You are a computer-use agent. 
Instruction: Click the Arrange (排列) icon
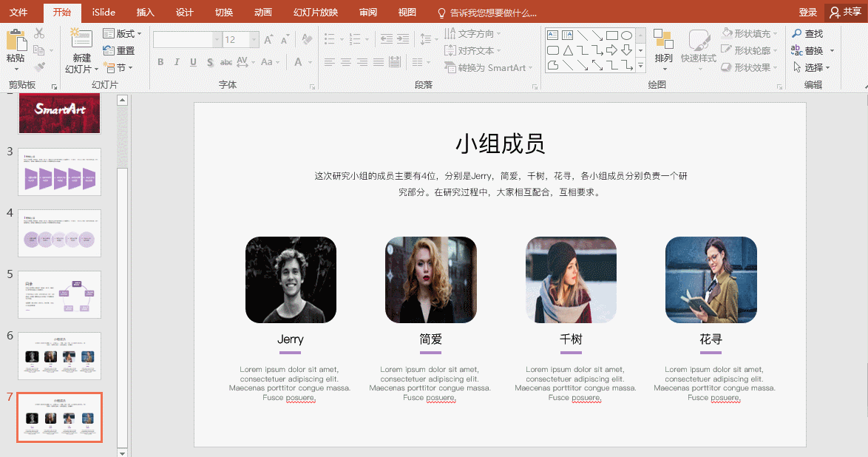[663, 40]
